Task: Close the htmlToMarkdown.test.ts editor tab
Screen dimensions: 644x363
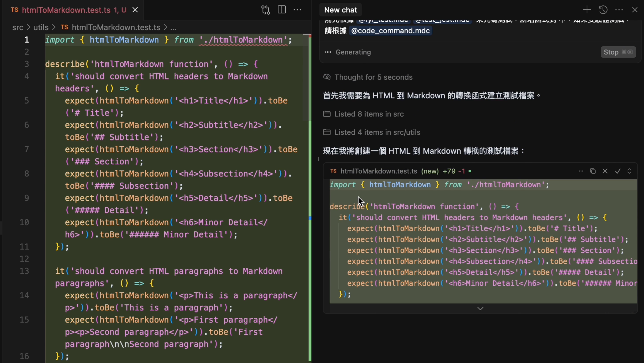Action: coord(135,10)
